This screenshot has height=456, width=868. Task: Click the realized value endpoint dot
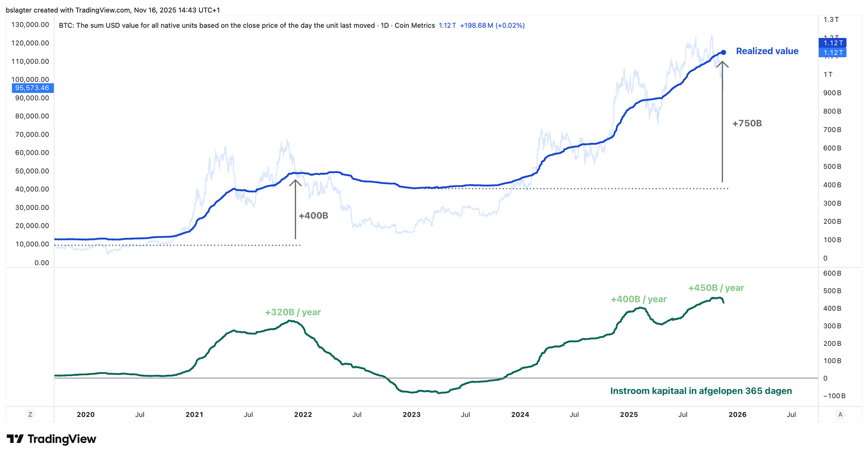[723, 52]
